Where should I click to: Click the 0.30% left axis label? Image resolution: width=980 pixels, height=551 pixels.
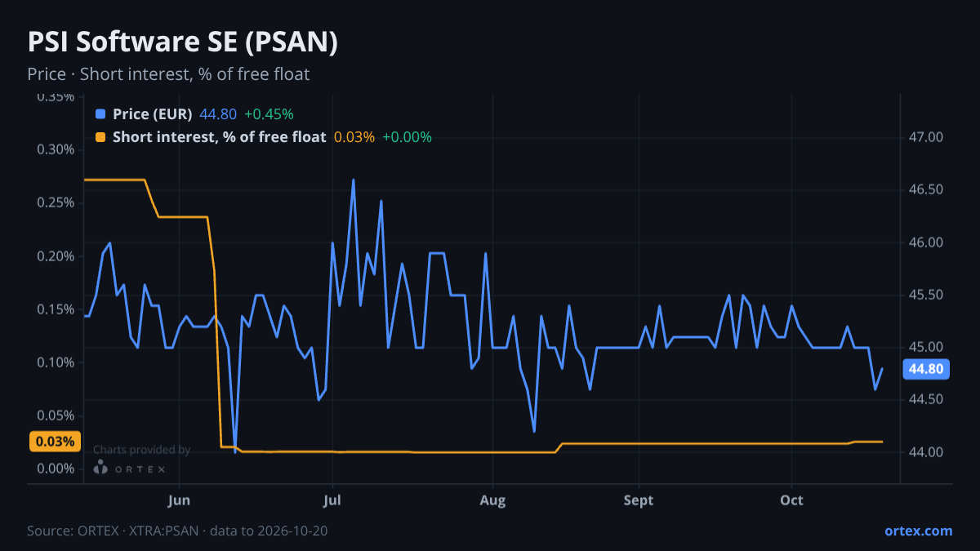coord(55,149)
